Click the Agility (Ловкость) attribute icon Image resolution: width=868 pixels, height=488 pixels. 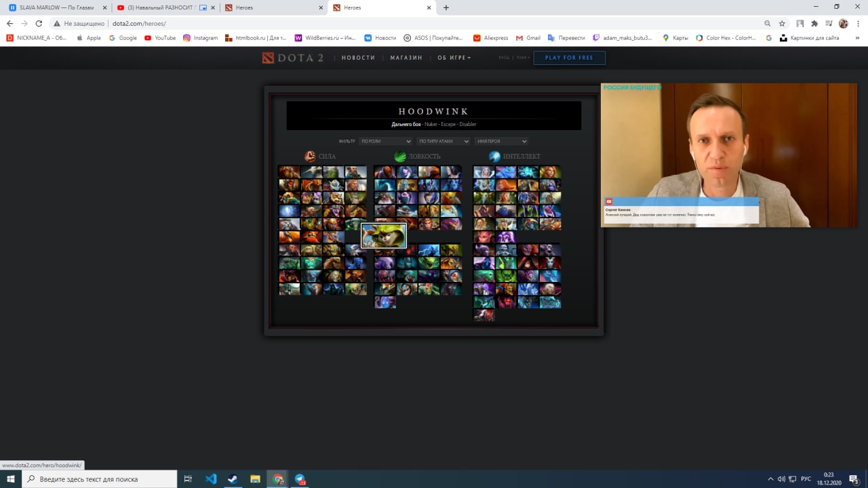[x=400, y=156]
